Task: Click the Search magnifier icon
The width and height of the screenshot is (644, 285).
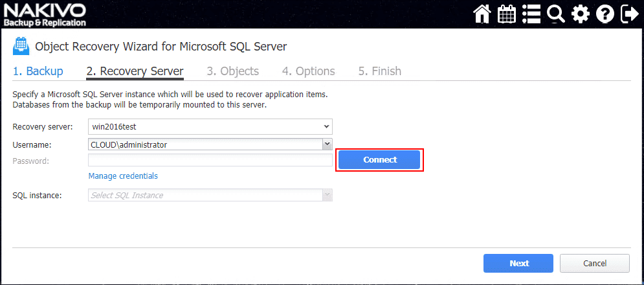Action: (x=555, y=14)
